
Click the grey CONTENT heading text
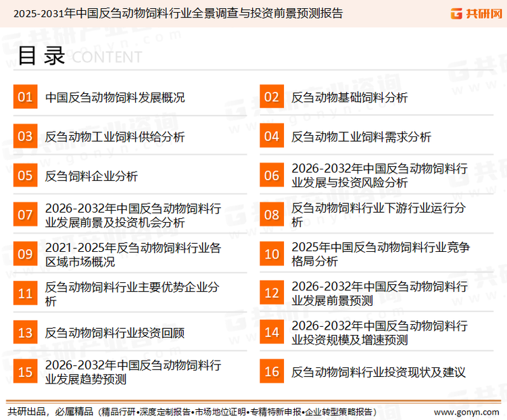tap(107, 57)
